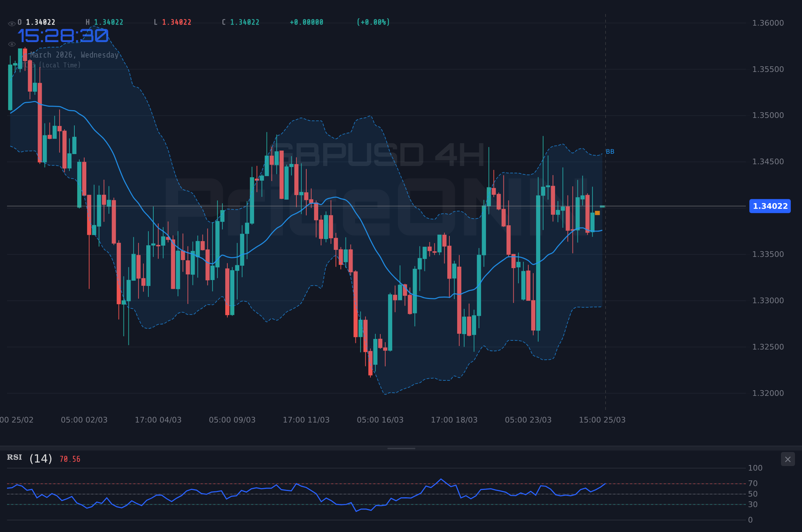Close the RSI indicator panel
The width and height of the screenshot is (802, 532).
(x=787, y=459)
